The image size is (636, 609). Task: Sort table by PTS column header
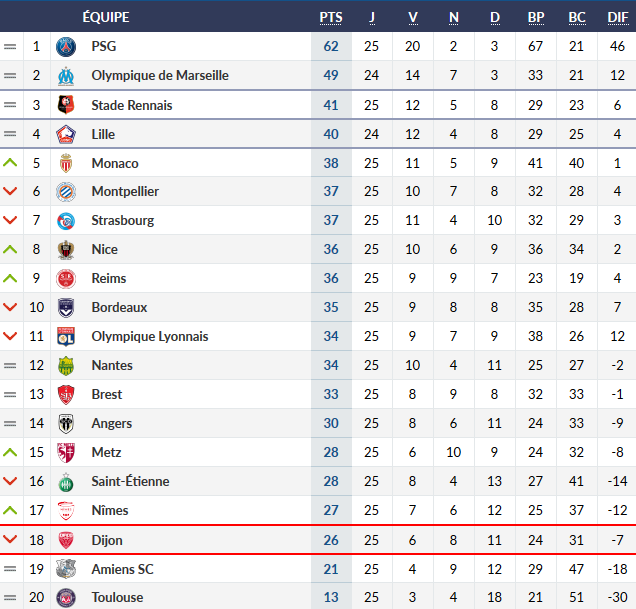[x=330, y=17]
